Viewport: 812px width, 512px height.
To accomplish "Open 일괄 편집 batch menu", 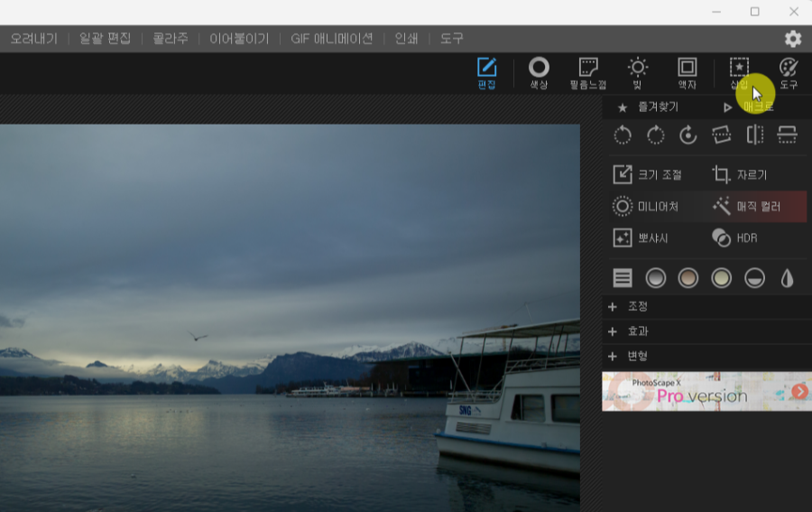I will tap(106, 39).
